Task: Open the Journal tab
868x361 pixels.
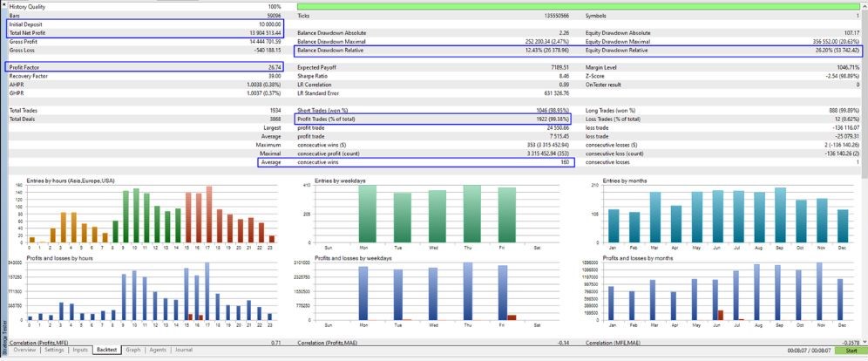Action: click(184, 350)
